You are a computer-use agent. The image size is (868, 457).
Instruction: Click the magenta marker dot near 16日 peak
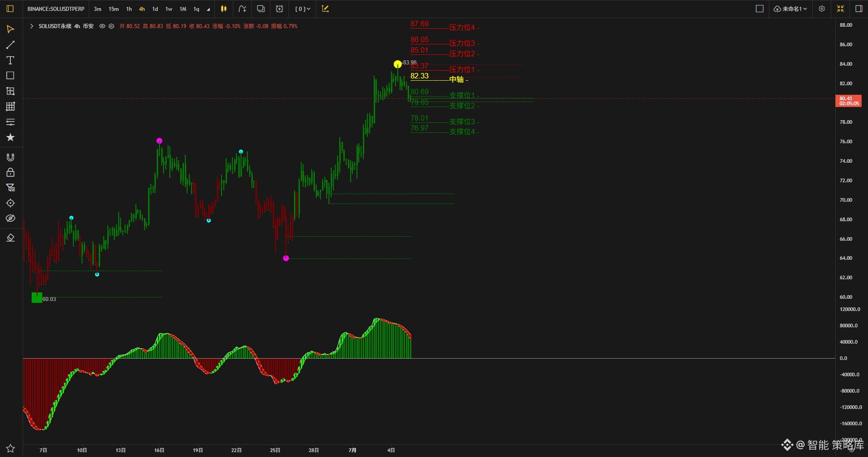159,141
